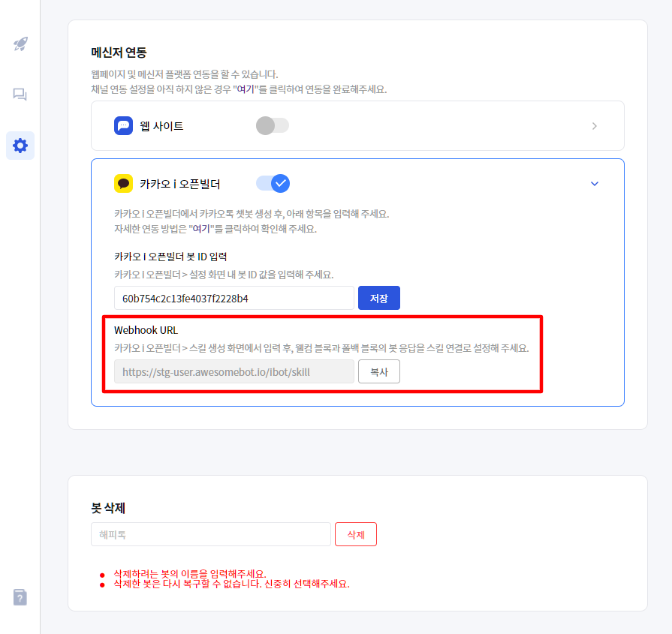Screen dimensions: 672x634
Task: Open the chat conversations sidebar icon
Action: coord(20,95)
